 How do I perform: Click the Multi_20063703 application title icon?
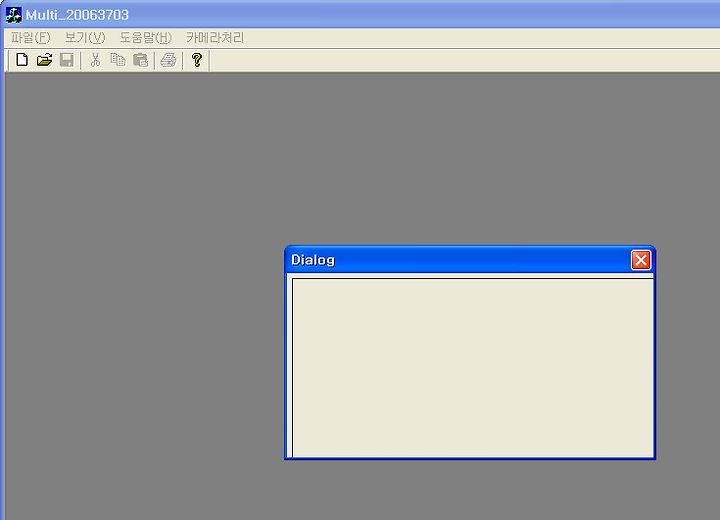tap(13, 15)
